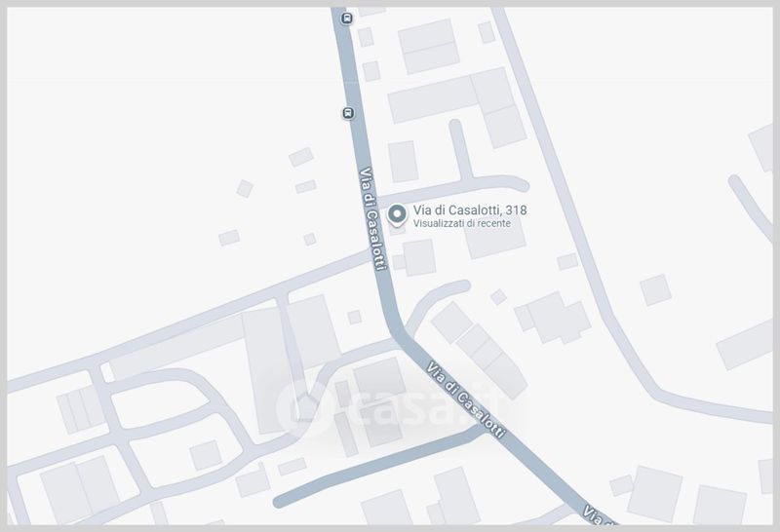Select the cross-shaped building east of the main road
780x532 pixels.
coord(552,319)
